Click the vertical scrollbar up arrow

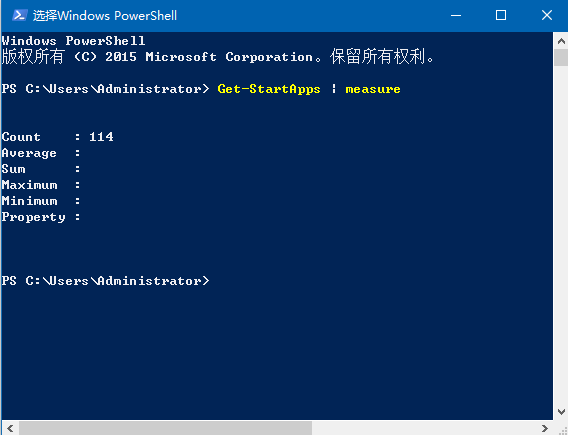(x=561, y=41)
